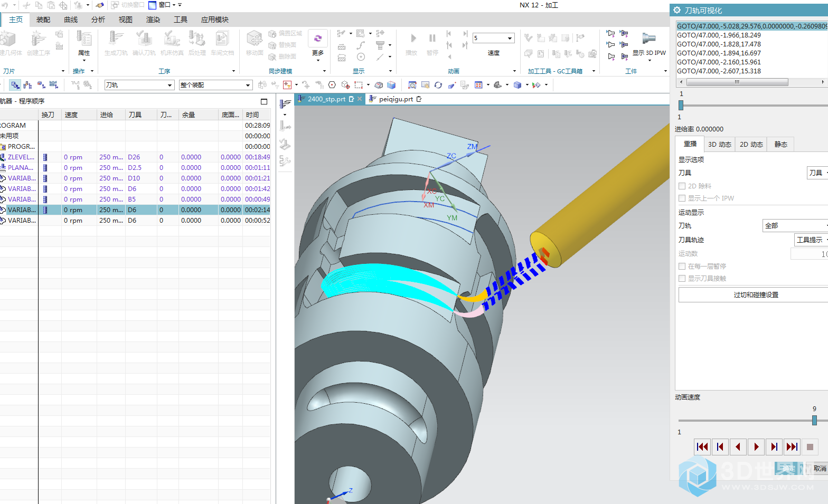Screen dimensions: 828x504
Task: Click the 时间 column header
Action: tap(257, 115)
